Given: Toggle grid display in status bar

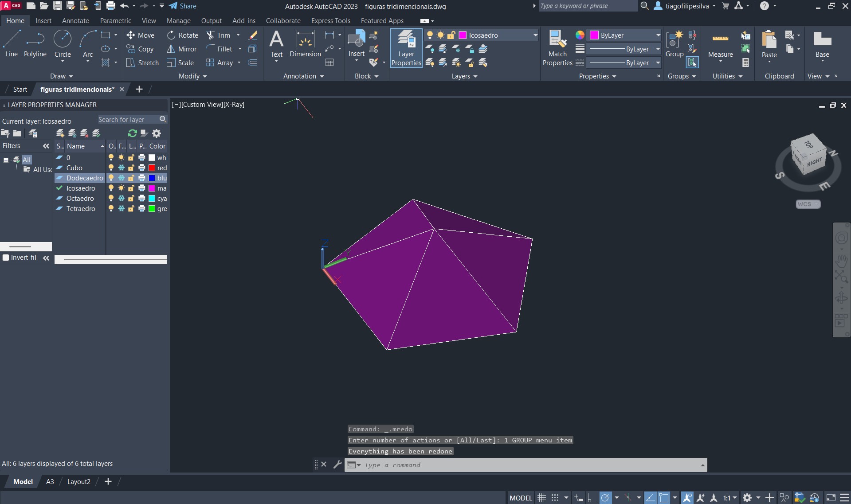Looking at the screenshot, I should coord(541,498).
